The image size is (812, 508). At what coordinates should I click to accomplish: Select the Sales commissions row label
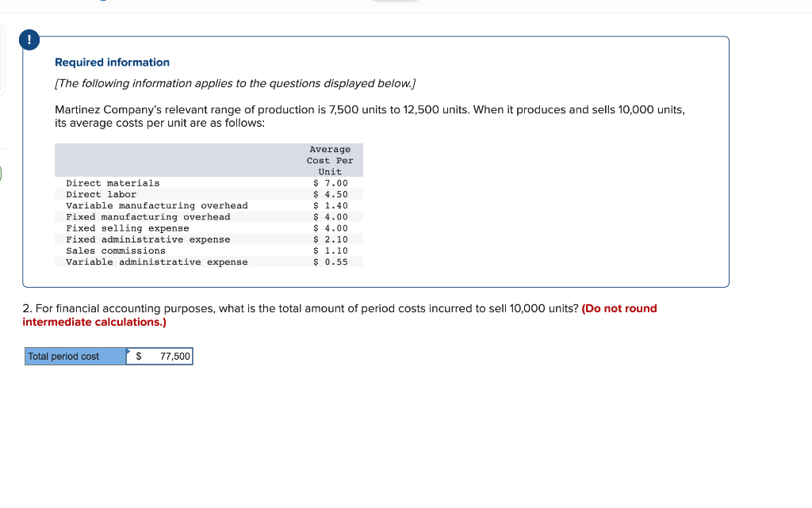pos(116,251)
